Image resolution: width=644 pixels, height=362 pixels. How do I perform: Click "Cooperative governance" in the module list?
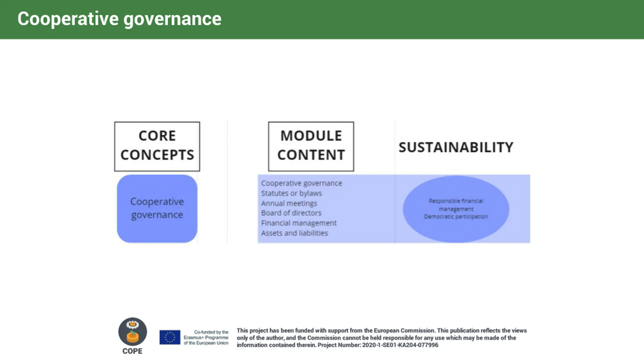[x=301, y=183]
